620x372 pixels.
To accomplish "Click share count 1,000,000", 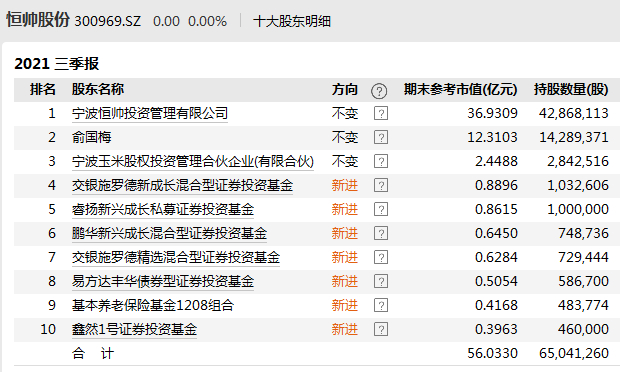I will coord(578,210).
